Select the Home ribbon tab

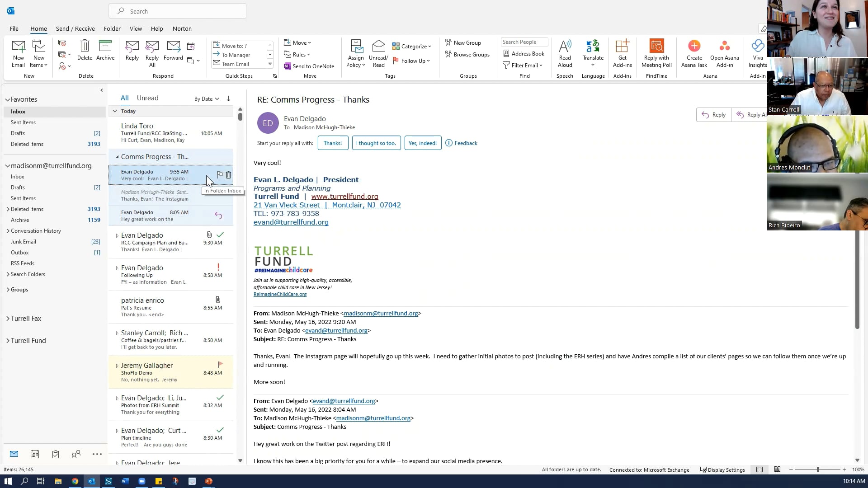click(38, 28)
